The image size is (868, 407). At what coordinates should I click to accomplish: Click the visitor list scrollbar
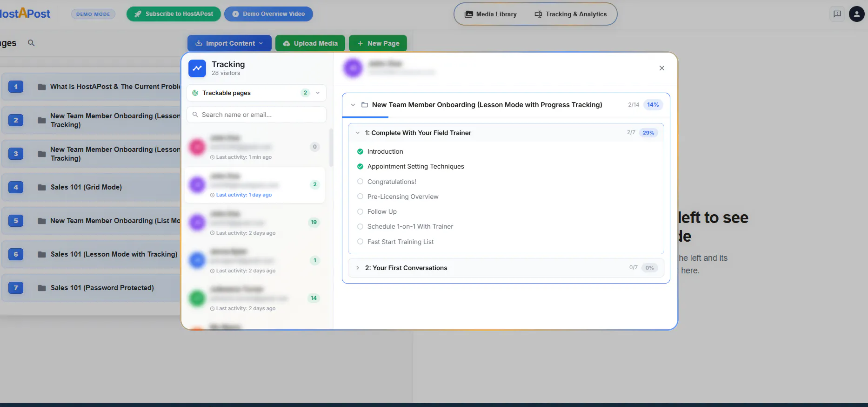pyautogui.click(x=331, y=148)
